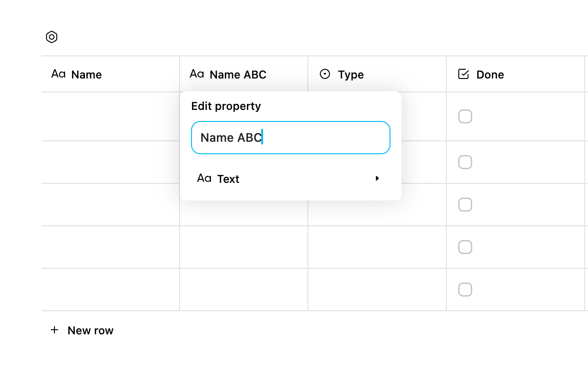Click the Aa icon next to Text in the popup
The height and width of the screenshot is (387, 588).
click(x=204, y=179)
